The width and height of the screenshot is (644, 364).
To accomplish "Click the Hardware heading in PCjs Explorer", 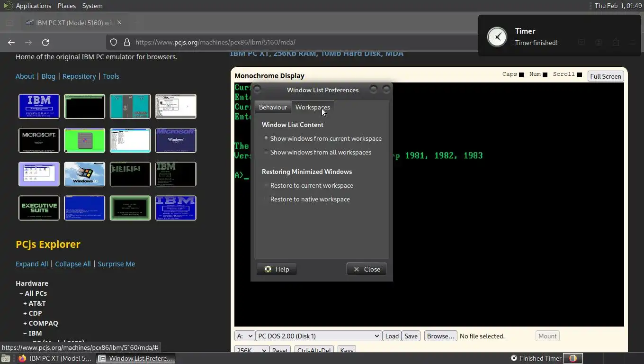I will [32, 283].
